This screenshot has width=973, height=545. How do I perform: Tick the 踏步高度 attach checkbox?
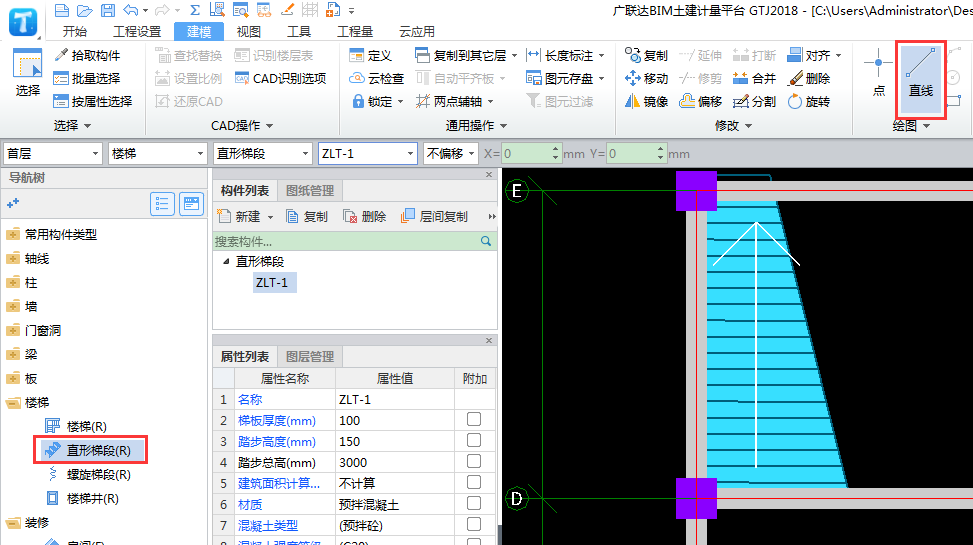click(474, 441)
